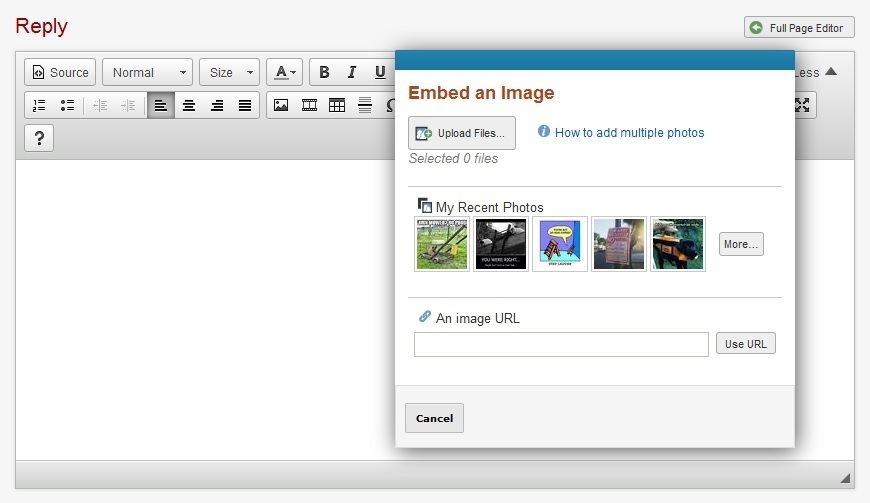Open the editor help question mark

39,138
